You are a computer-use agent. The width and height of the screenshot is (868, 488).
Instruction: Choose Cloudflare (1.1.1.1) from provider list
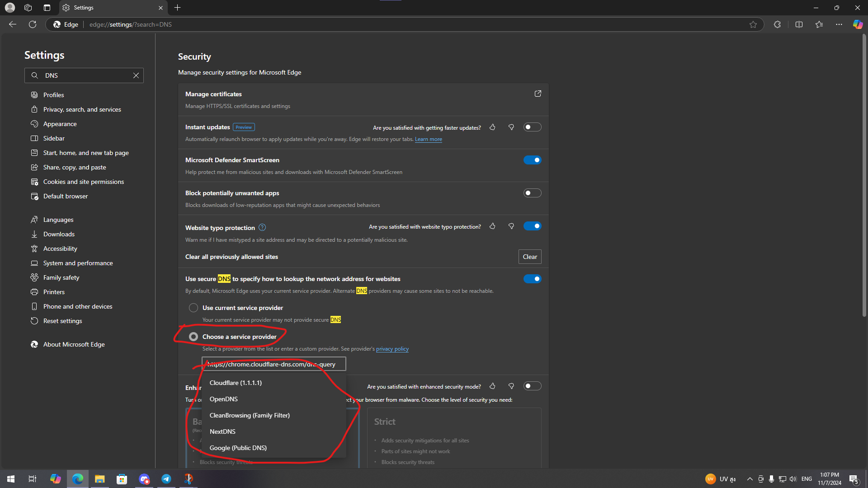(274, 383)
